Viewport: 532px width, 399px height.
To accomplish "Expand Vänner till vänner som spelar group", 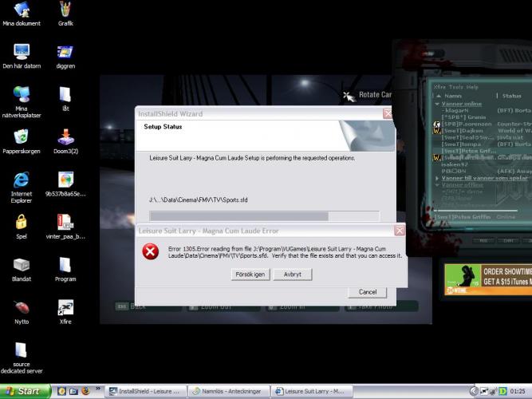I will [437, 178].
